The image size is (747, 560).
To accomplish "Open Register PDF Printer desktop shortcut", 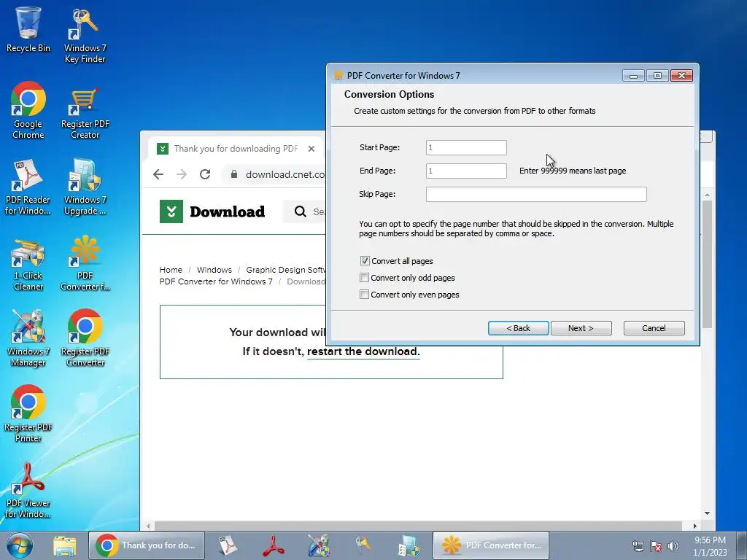I will (x=28, y=414).
